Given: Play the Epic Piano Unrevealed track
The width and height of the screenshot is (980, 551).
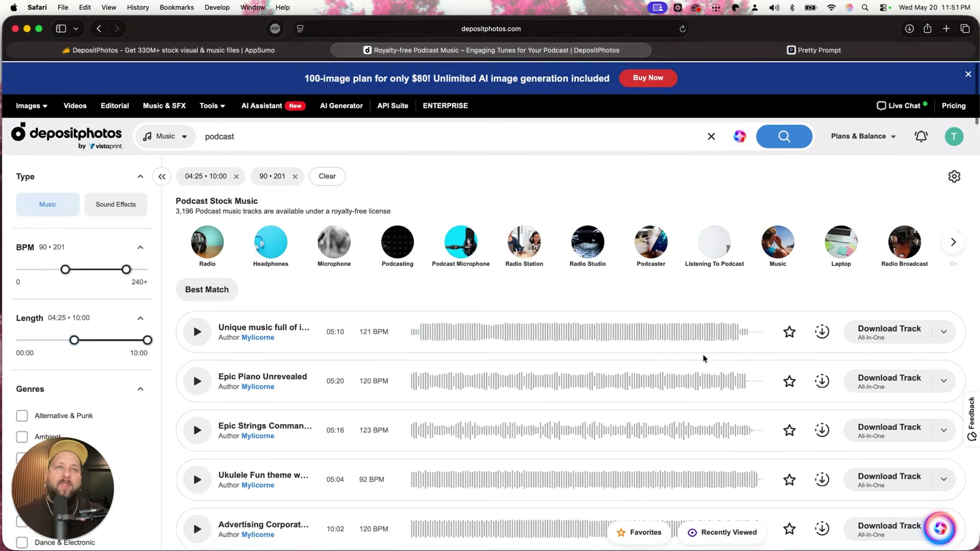Looking at the screenshot, I should [197, 381].
